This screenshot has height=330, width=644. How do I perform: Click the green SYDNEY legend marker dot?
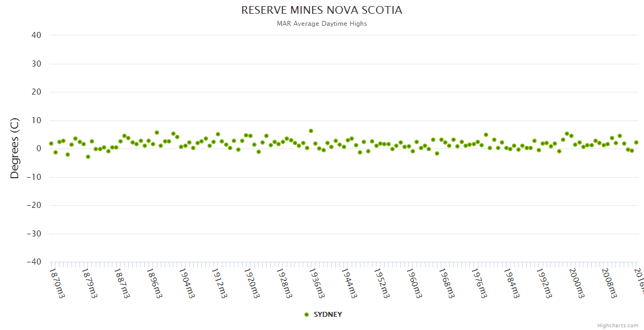click(307, 315)
